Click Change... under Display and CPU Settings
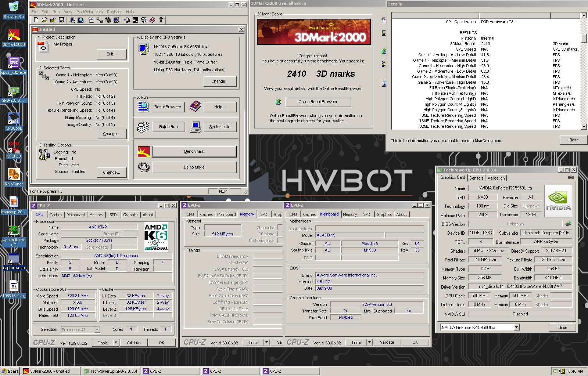The image size is (588, 376). (220, 81)
